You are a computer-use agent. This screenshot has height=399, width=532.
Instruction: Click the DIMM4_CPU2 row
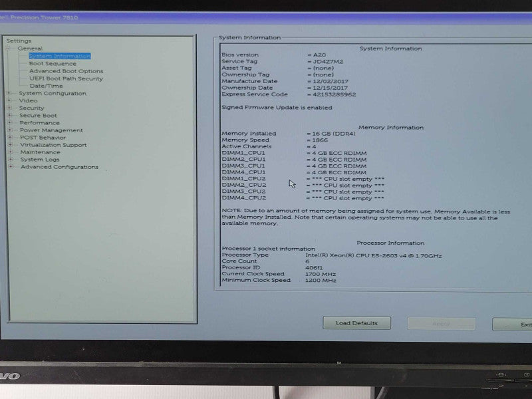(x=303, y=198)
